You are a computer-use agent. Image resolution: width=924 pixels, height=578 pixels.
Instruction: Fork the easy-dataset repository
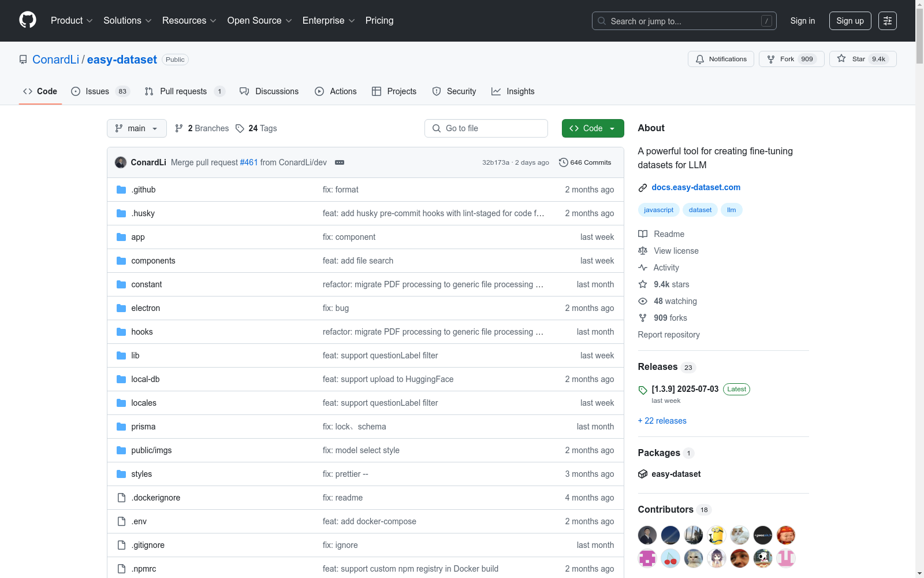tap(791, 59)
